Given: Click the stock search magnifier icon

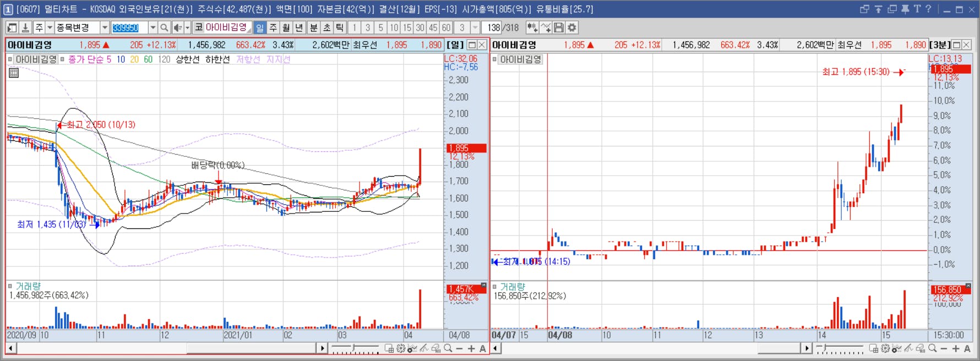Looking at the screenshot, I should [164, 28].
